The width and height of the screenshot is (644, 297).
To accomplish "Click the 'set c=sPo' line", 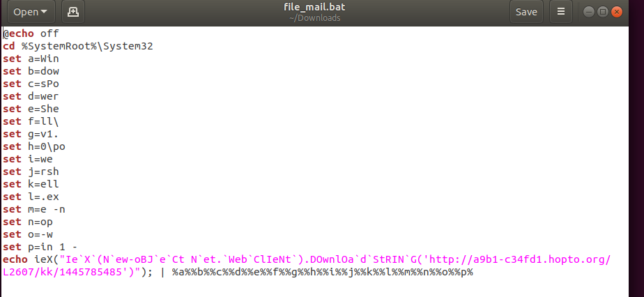I will (x=31, y=84).
